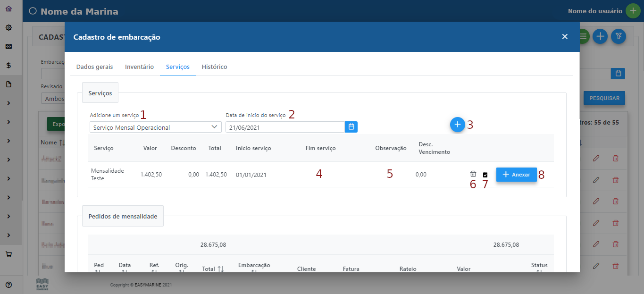The width and height of the screenshot is (644, 294).
Task: Delete the Mensalidade Teste service with the trash icon
Action: coord(473,174)
